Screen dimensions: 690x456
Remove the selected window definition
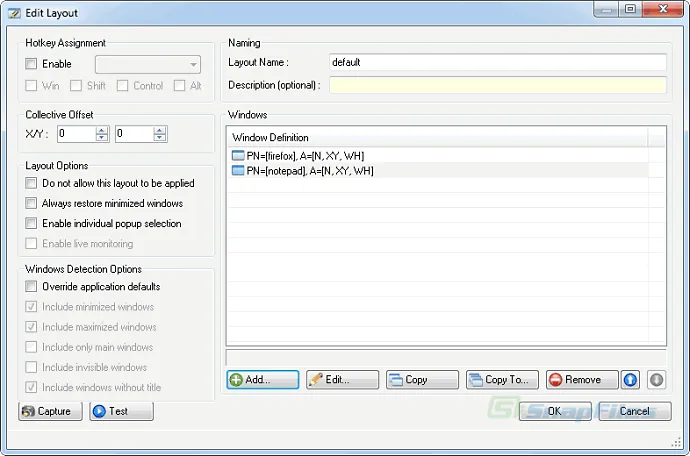(582, 379)
